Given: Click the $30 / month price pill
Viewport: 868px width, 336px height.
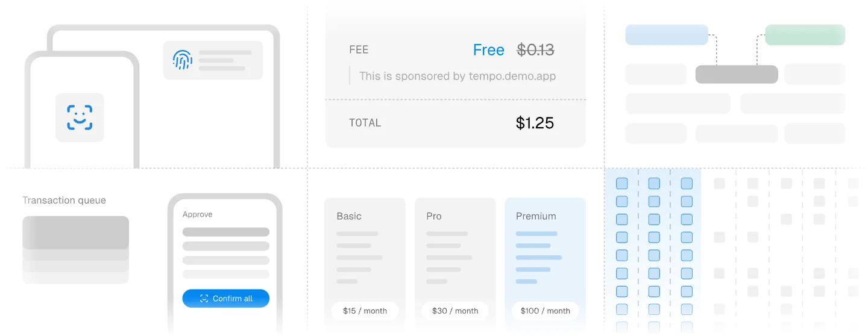Looking at the screenshot, I should click(455, 311).
